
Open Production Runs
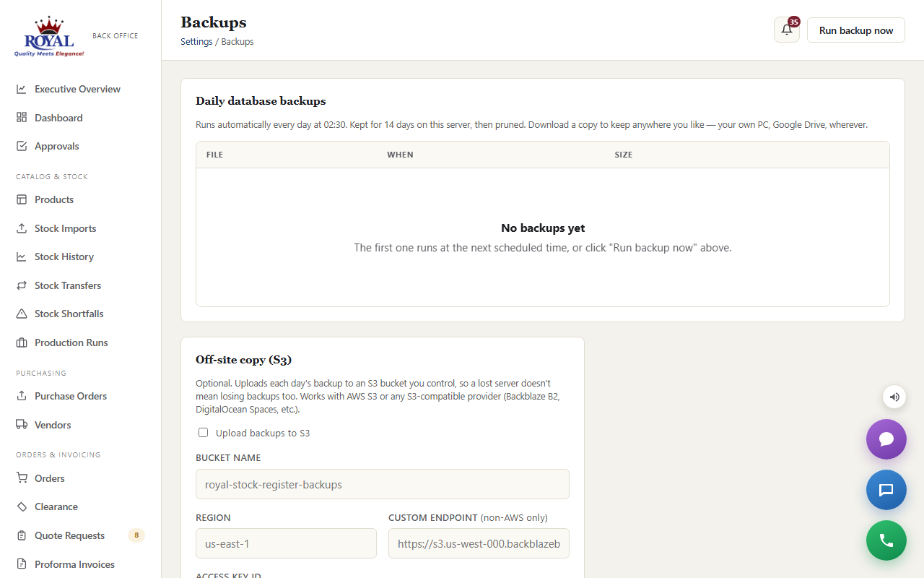point(80,342)
